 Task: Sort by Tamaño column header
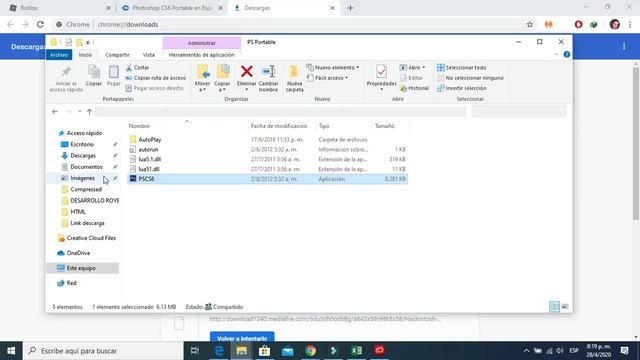(x=384, y=126)
